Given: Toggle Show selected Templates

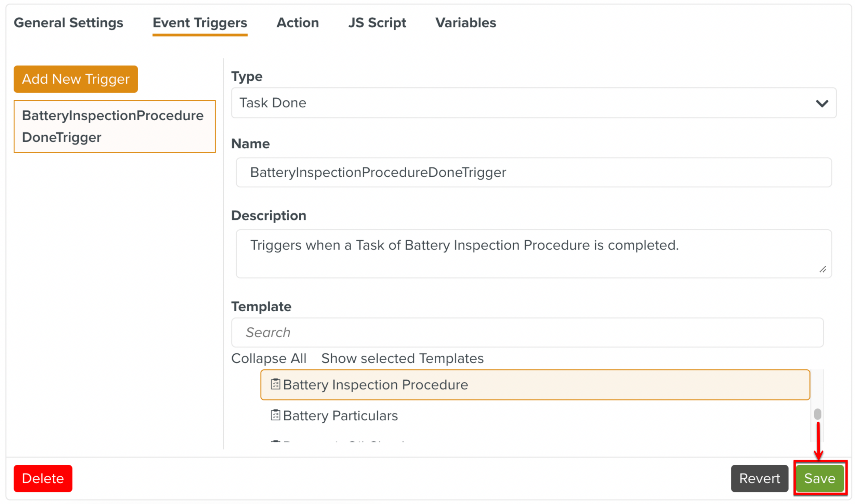Looking at the screenshot, I should pos(402,358).
